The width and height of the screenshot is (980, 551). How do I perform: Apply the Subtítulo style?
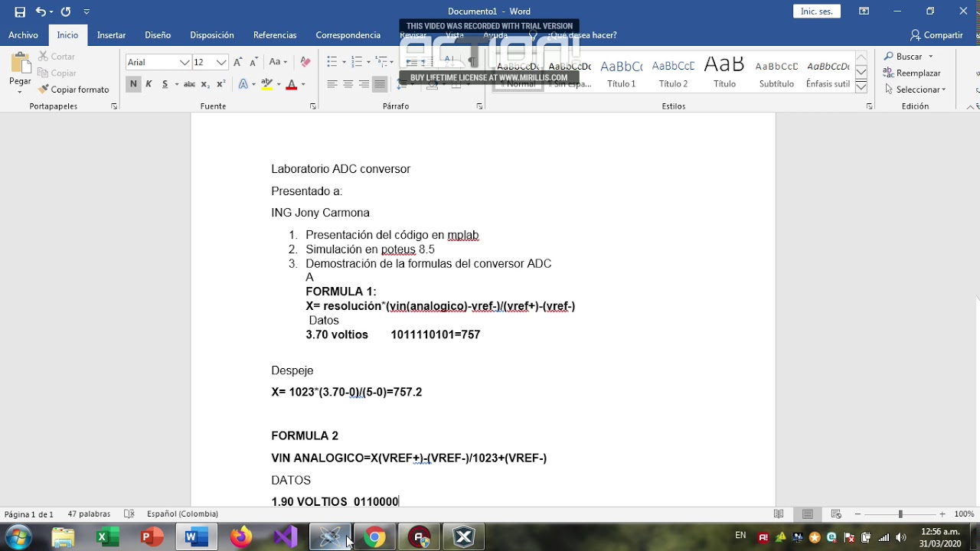pyautogui.click(x=776, y=73)
